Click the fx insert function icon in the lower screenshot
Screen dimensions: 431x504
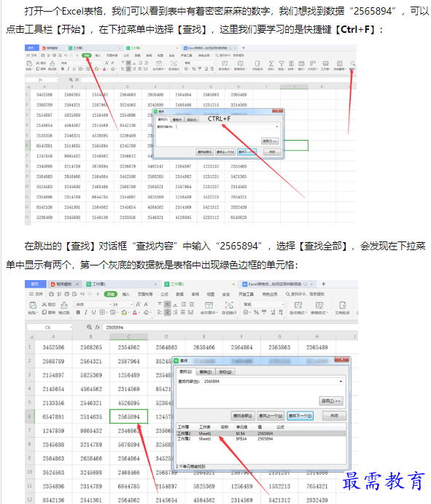(x=98, y=327)
